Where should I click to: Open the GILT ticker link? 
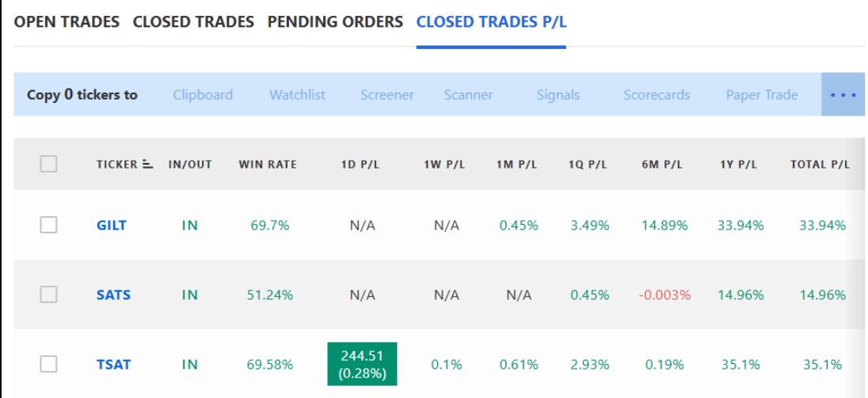click(x=111, y=226)
